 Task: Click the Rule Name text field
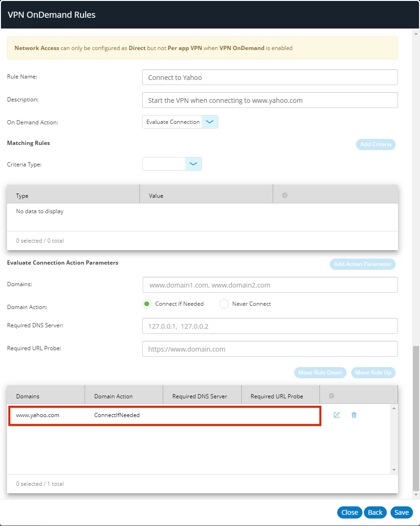pyautogui.click(x=270, y=78)
